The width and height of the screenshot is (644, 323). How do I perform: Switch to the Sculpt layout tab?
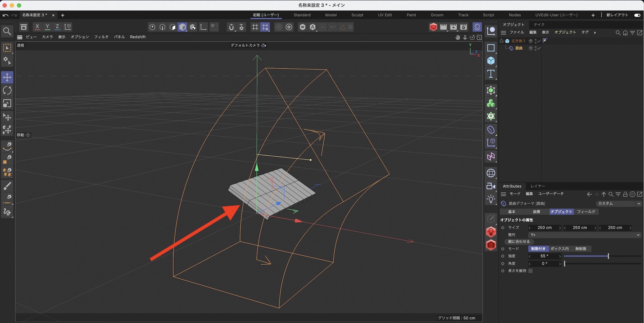pos(357,15)
